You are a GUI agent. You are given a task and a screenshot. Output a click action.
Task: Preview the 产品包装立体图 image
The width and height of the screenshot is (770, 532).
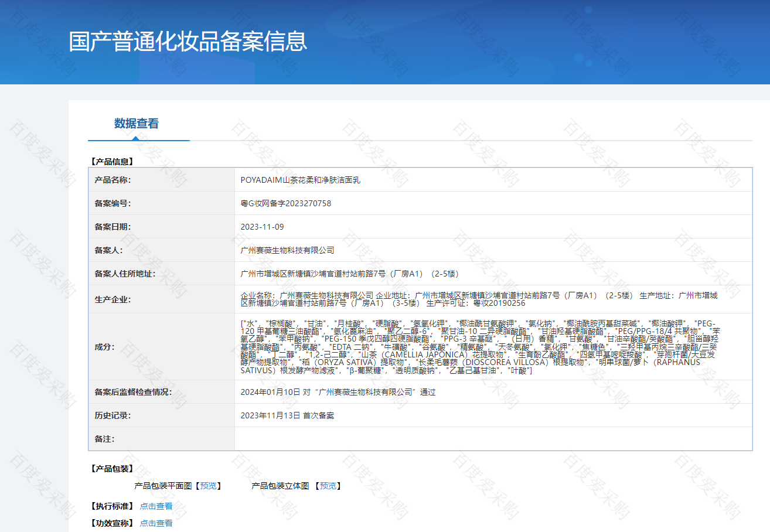tap(328, 486)
